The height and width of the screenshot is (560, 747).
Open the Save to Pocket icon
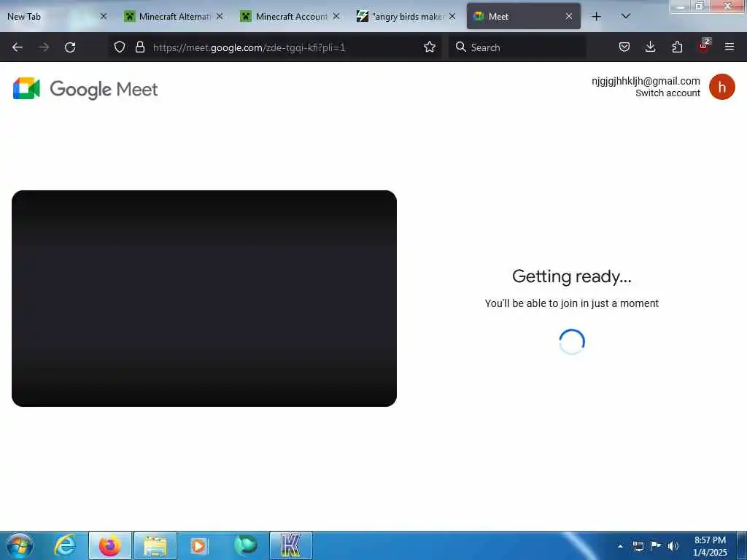(x=624, y=47)
